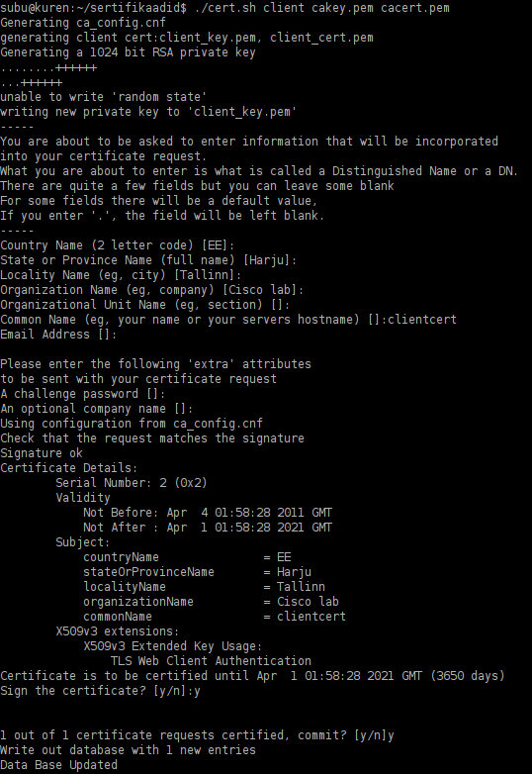Screen dimensions: 532x774
Task: Click the 'A challenge password' prompt
Action: coord(83,393)
